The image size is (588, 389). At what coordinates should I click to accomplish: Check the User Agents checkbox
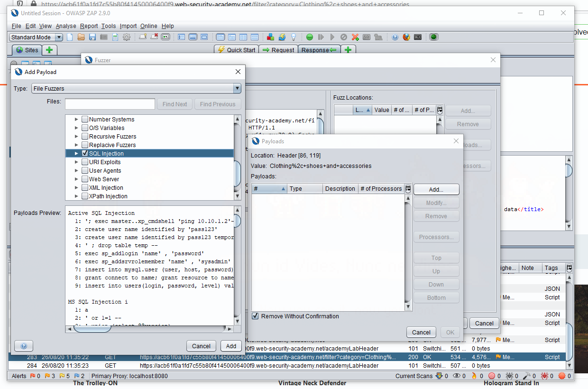pyautogui.click(x=85, y=170)
